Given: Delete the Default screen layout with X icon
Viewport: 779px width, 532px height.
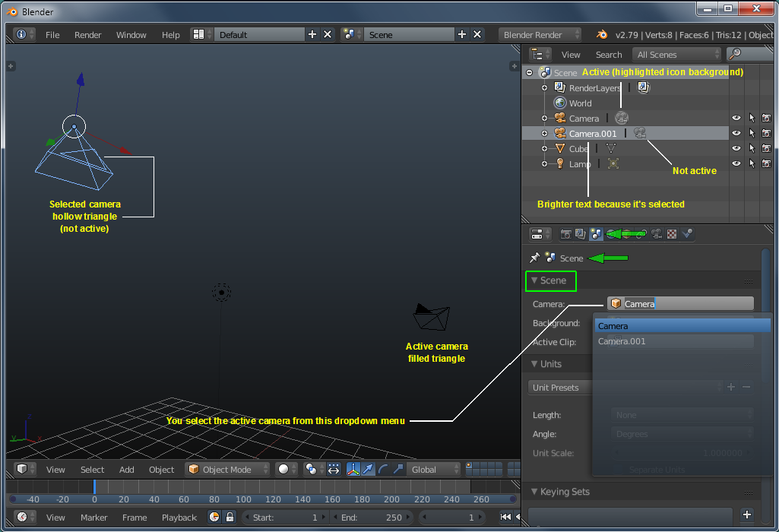Looking at the screenshot, I should tap(328, 34).
